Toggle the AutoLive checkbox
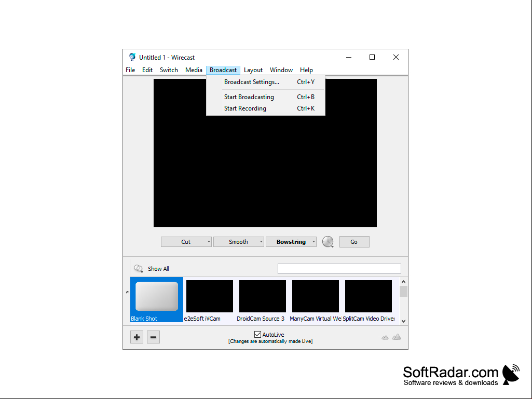The image size is (532, 399). tap(257, 335)
